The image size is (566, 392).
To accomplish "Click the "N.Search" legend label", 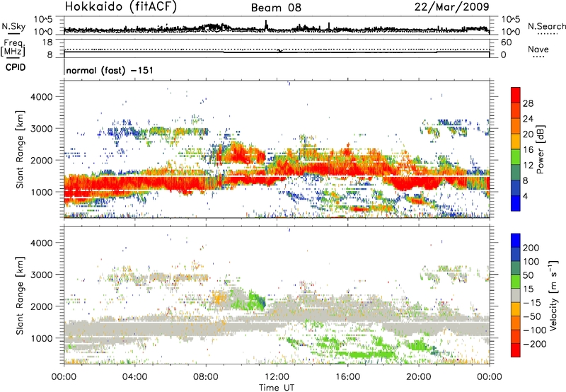I will [546, 26].
